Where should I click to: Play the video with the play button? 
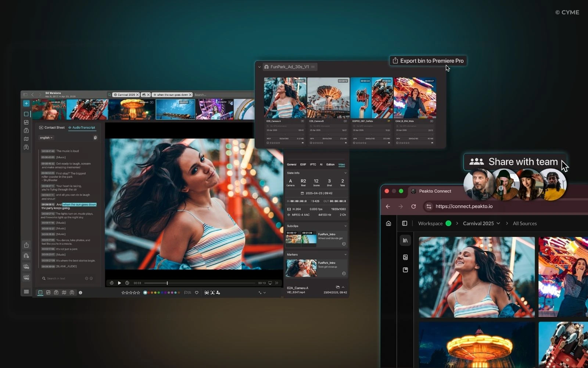click(119, 283)
